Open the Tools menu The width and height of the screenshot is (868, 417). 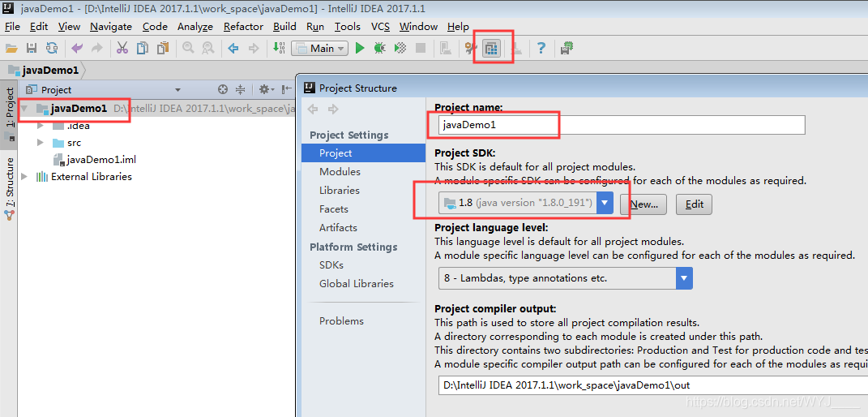pos(348,27)
